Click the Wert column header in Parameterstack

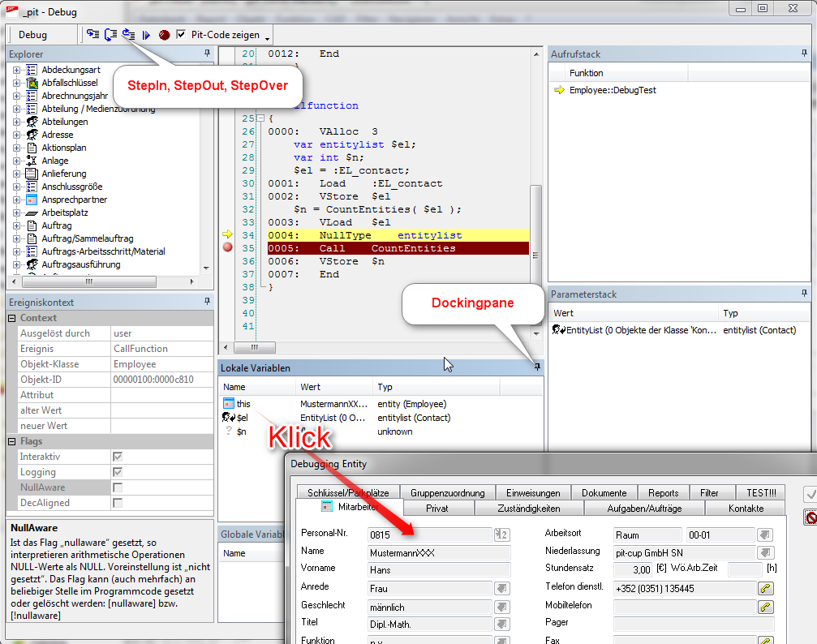click(634, 313)
